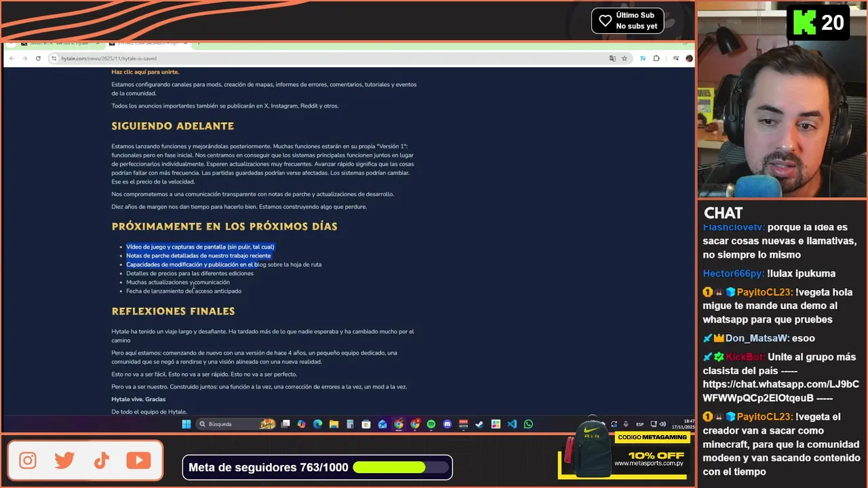
Task: Open Steam from the taskbar
Action: point(479,424)
